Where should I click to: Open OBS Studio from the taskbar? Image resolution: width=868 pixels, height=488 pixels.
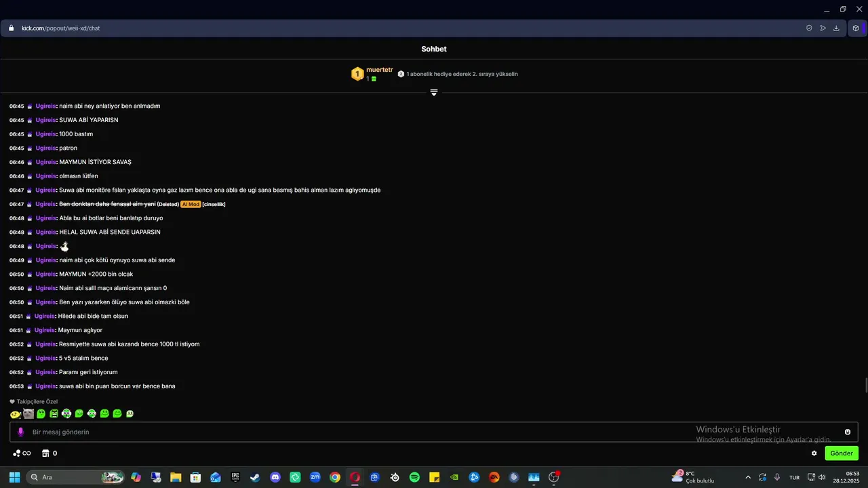[553, 477]
